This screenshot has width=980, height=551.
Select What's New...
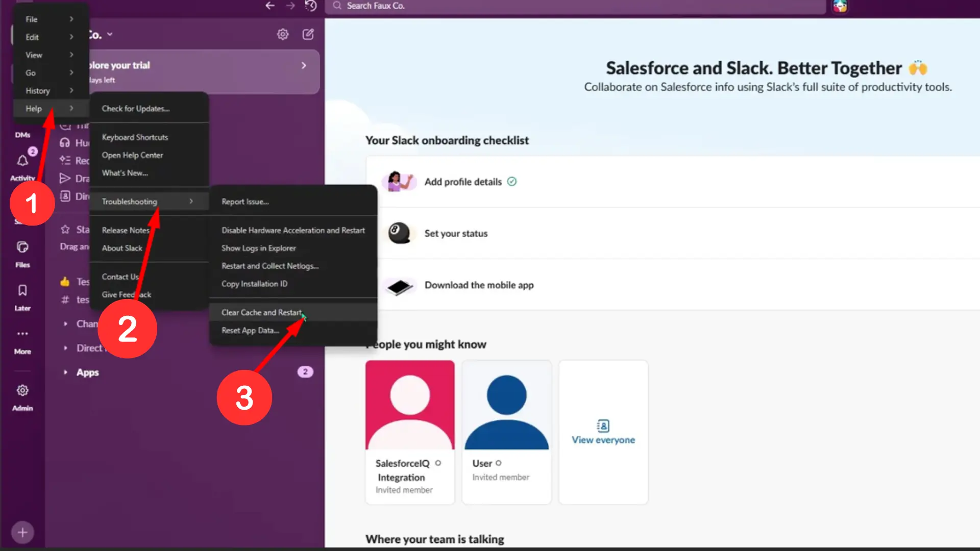pos(149,172)
